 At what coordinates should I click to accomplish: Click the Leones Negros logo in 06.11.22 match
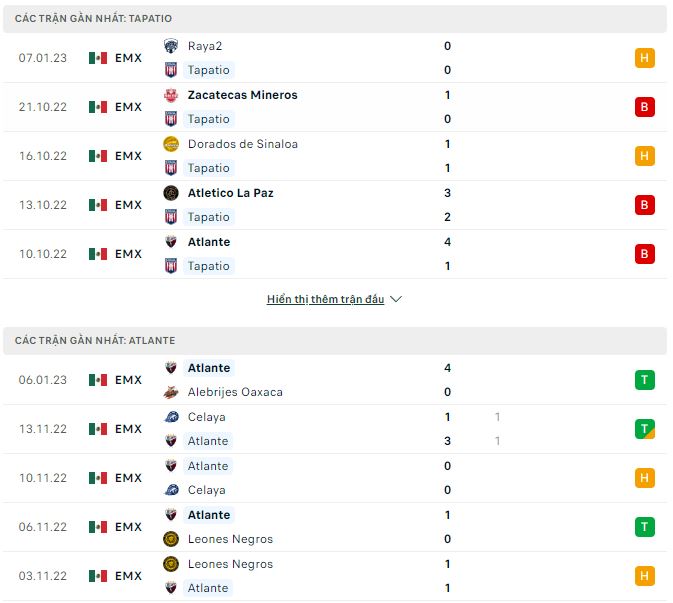coord(171,539)
